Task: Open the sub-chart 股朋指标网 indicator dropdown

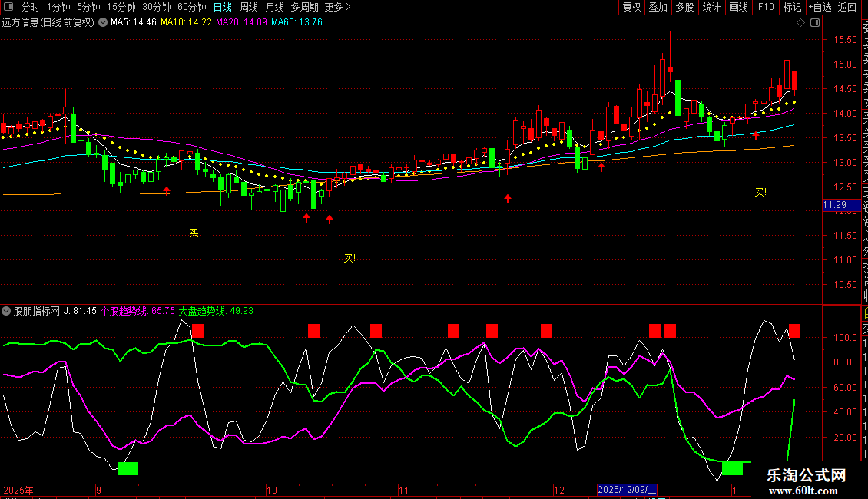Action: click(x=6, y=311)
